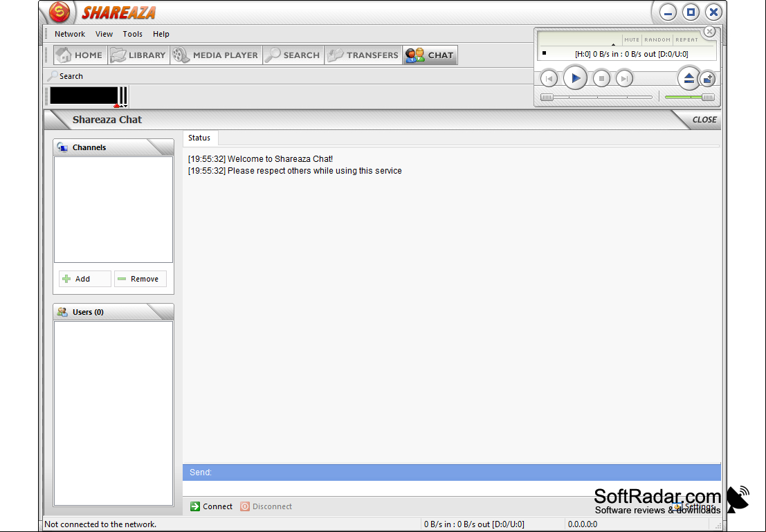Start playback with the Play button

(x=575, y=77)
